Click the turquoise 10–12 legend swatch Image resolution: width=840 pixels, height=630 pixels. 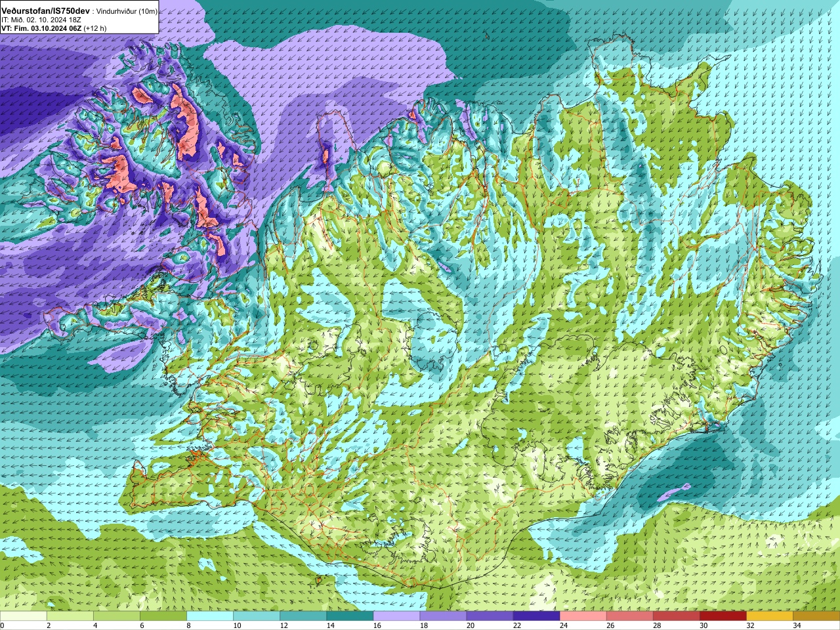point(257,616)
